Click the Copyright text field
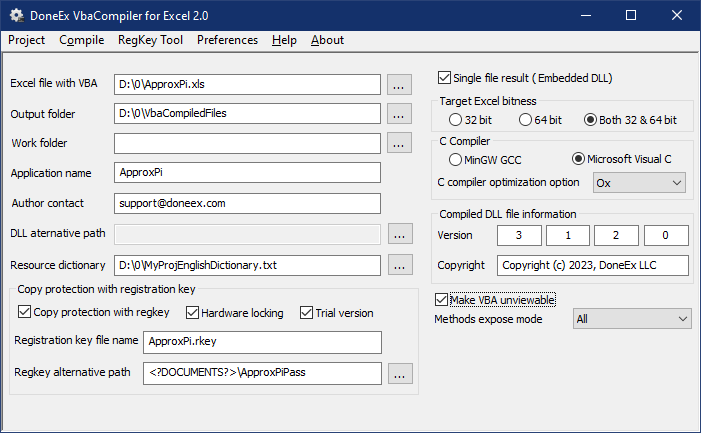Screen dimensions: 701x433 593,265
